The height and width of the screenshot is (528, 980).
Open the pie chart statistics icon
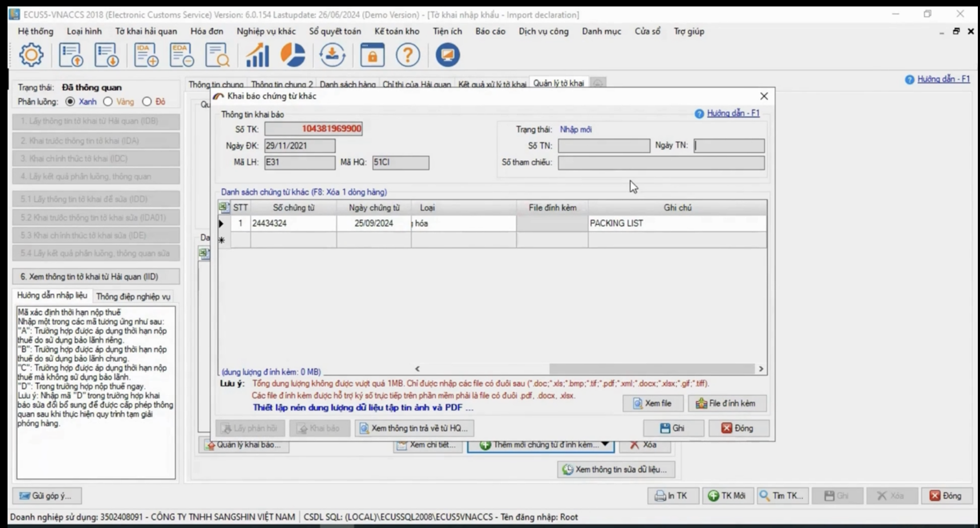(x=293, y=55)
